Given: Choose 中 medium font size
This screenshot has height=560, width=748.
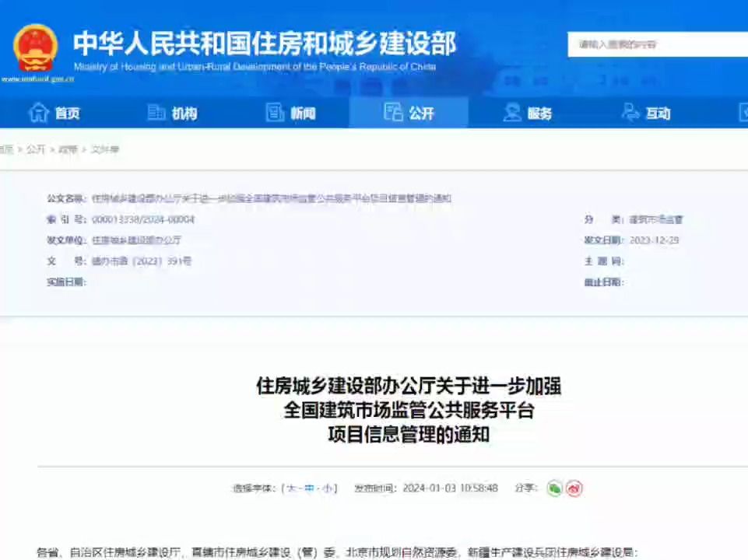Looking at the screenshot, I should [308, 488].
